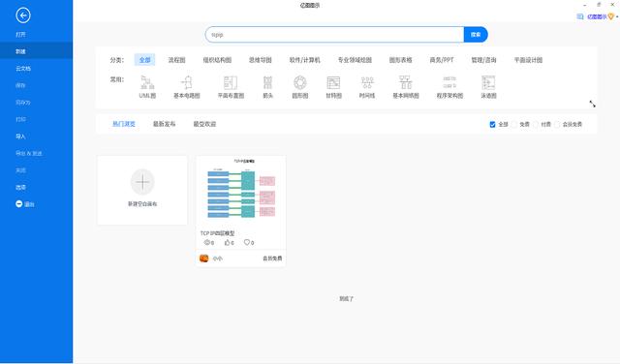Select the 图形表格 category
This screenshot has width=620, height=364.
pos(400,60)
